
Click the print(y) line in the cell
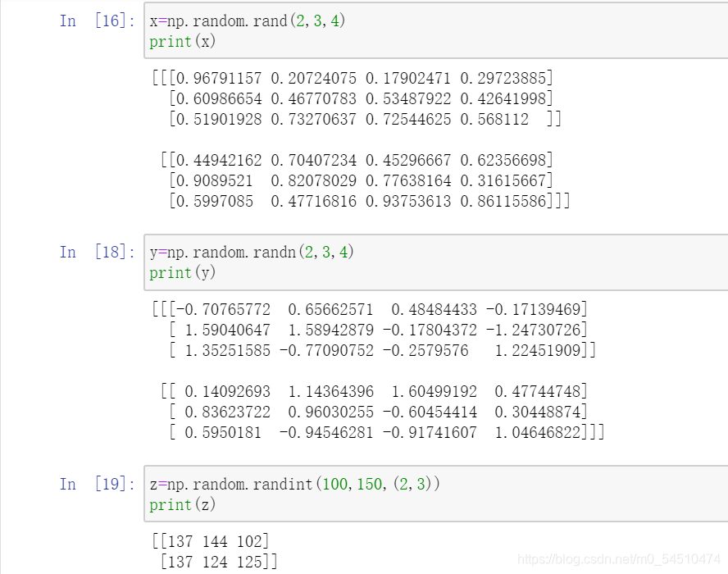183,272
